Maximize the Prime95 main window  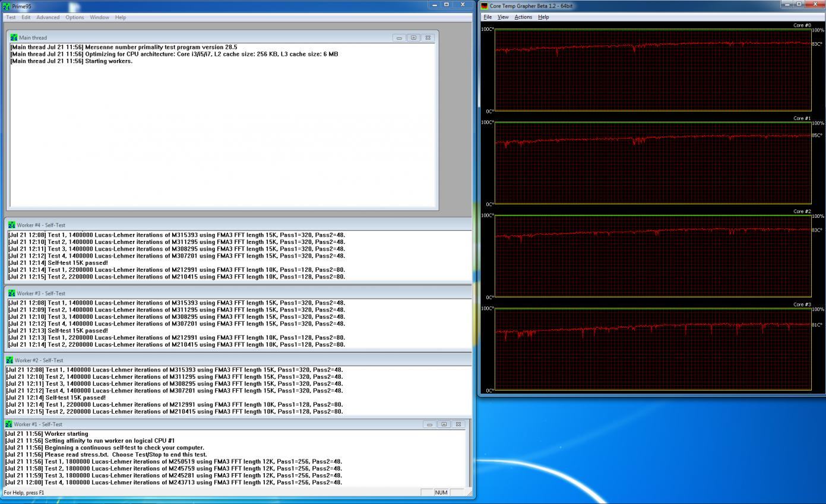pos(448,5)
